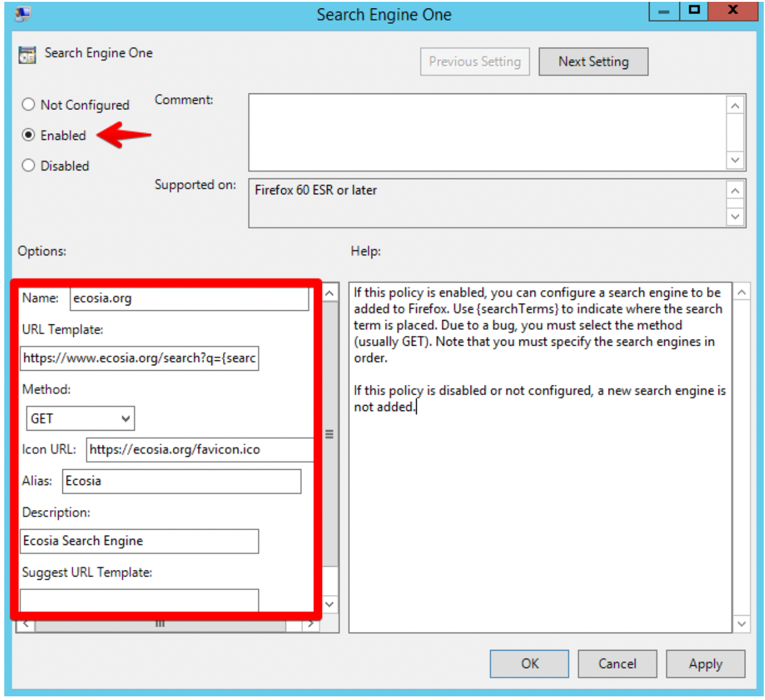Click the policy setting icon beside Search Engine One

click(x=27, y=54)
